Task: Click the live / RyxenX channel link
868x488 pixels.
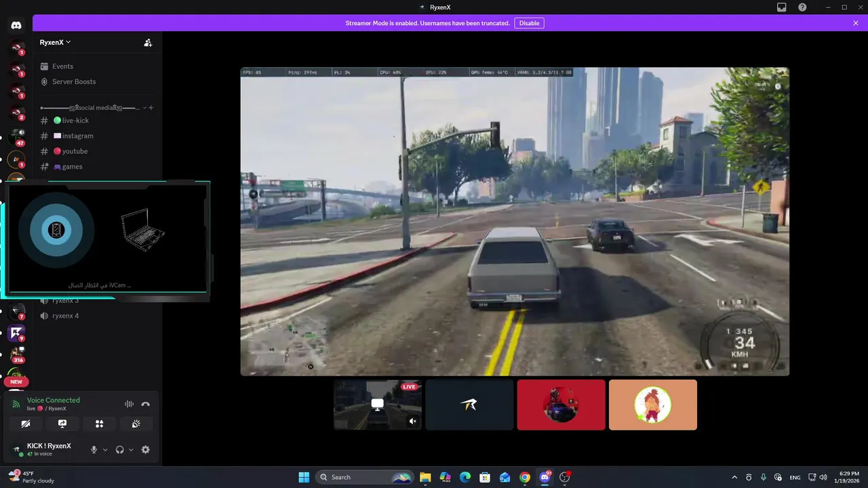Action: pyautogui.click(x=47, y=409)
